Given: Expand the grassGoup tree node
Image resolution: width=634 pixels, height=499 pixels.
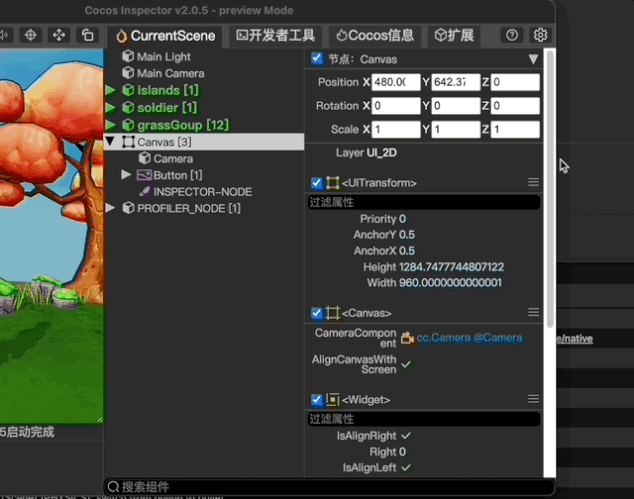Looking at the screenshot, I should pyautogui.click(x=110, y=125).
